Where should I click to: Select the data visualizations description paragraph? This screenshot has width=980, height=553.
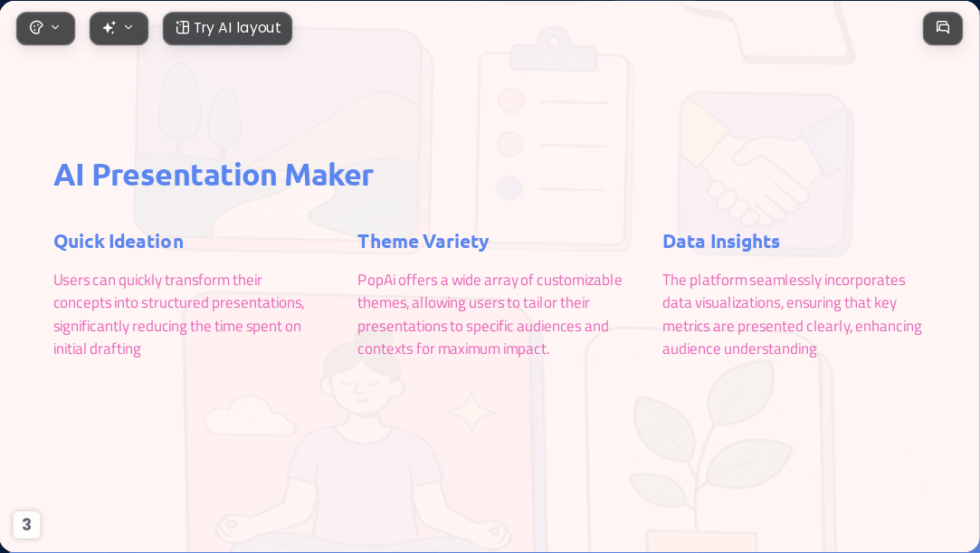coord(792,314)
